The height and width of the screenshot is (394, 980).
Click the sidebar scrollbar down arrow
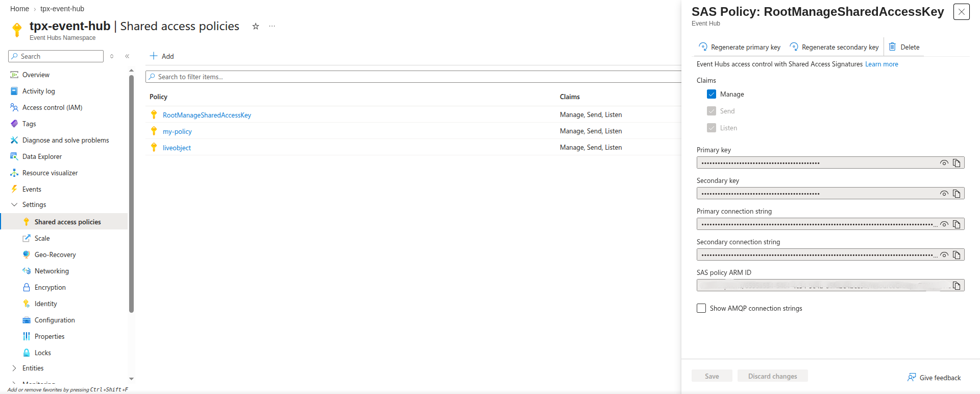(x=131, y=379)
